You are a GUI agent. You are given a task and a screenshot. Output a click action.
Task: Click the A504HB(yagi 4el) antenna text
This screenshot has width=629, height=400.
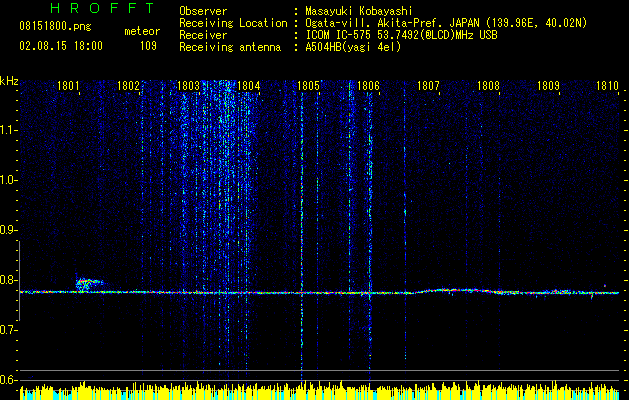353,47
